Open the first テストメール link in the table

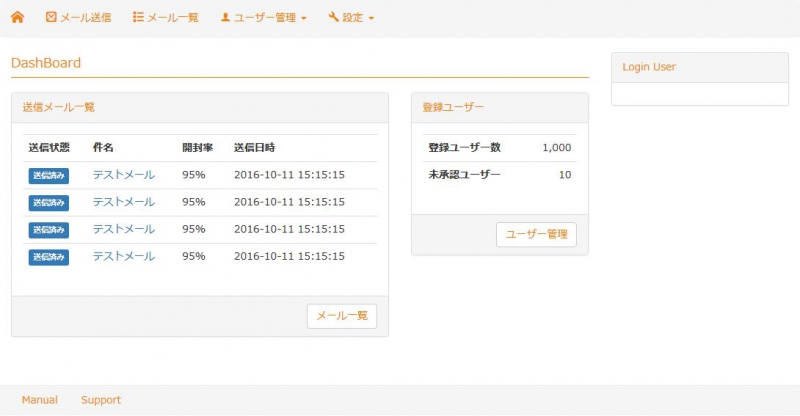[124, 175]
